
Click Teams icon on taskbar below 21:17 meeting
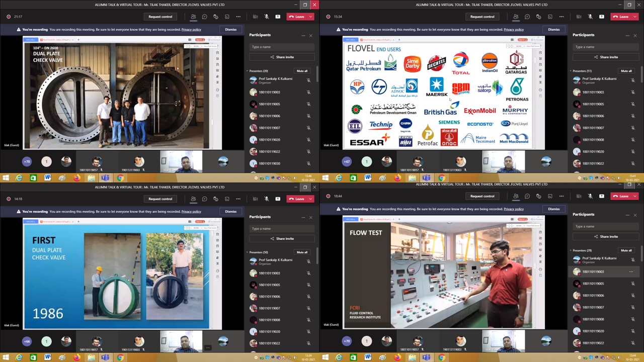(x=105, y=178)
